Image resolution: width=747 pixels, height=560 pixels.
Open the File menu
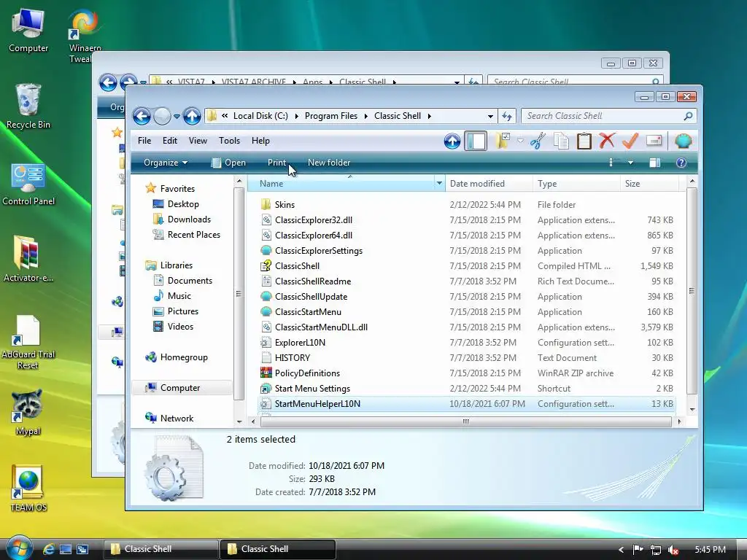(x=144, y=141)
